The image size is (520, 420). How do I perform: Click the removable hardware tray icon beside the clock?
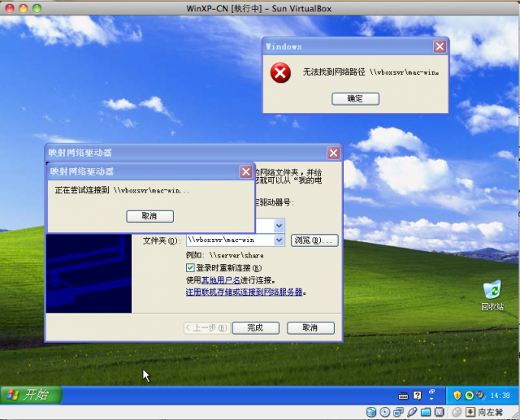tap(480, 395)
